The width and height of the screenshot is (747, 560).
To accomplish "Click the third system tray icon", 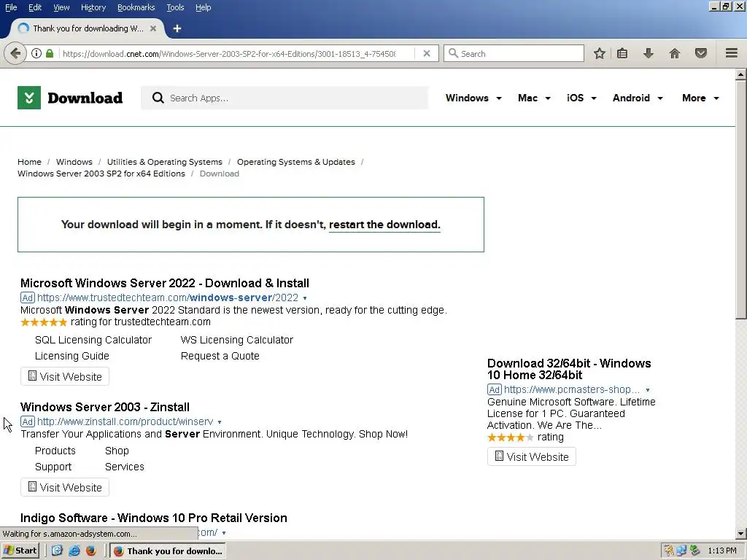I will pos(695,551).
